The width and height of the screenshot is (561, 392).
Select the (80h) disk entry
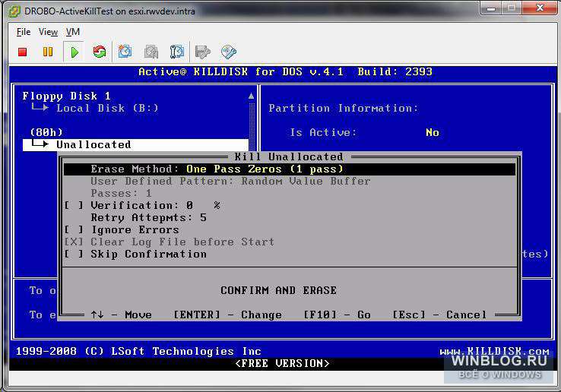pos(46,132)
